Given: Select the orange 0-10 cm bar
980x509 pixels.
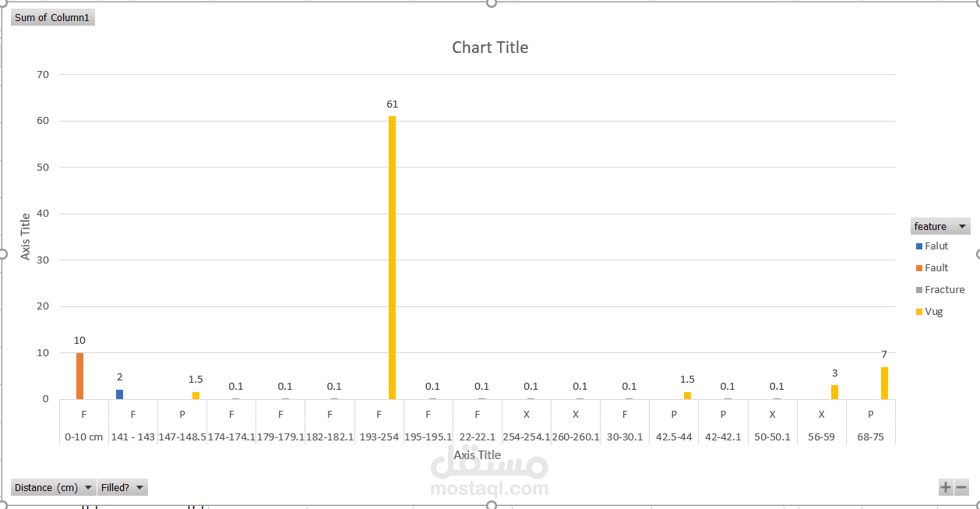Looking at the screenshot, I should [79, 376].
